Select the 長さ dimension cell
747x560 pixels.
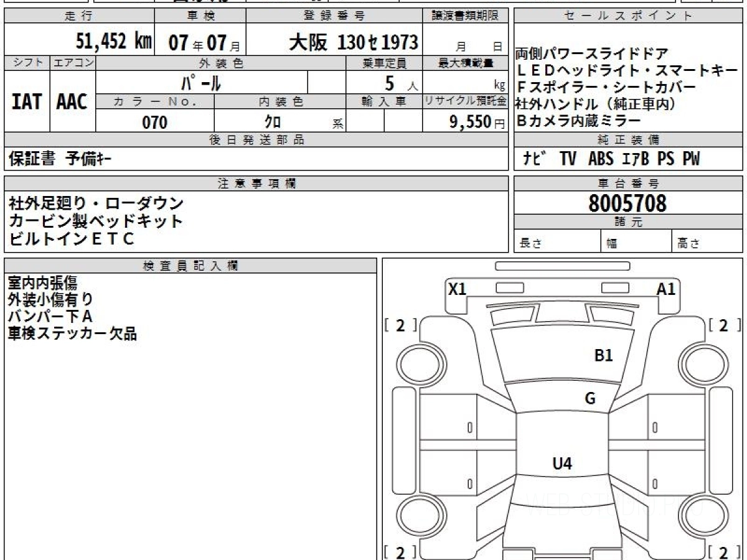557,241
